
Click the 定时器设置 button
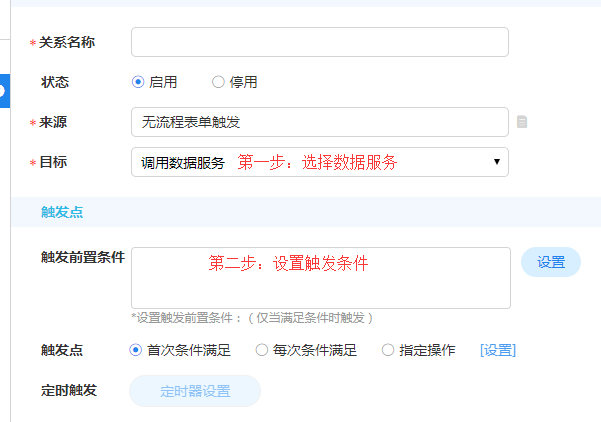coord(195,391)
